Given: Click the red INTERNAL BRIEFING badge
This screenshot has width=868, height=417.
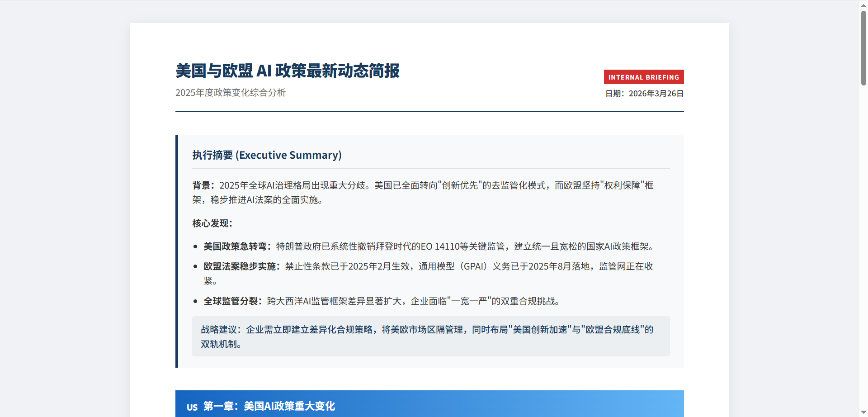Looking at the screenshot, I should click(x=643, y=77).
